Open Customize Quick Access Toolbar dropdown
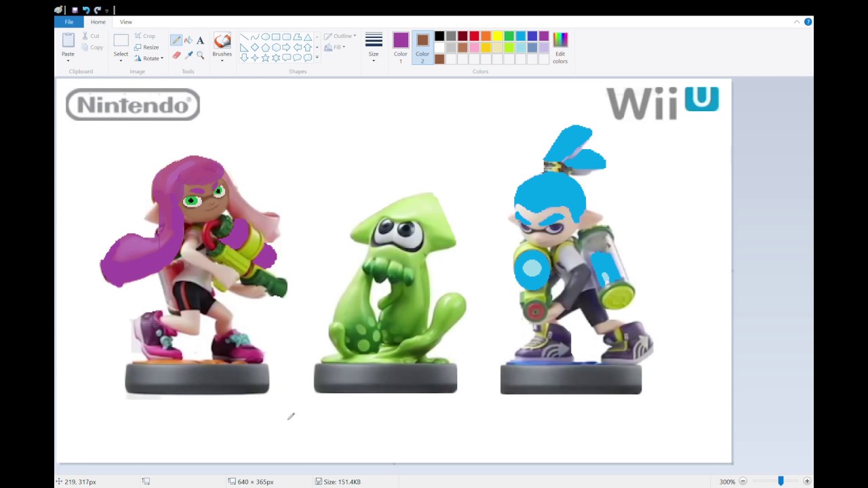868x488 pixels. (x=107, y=11)
